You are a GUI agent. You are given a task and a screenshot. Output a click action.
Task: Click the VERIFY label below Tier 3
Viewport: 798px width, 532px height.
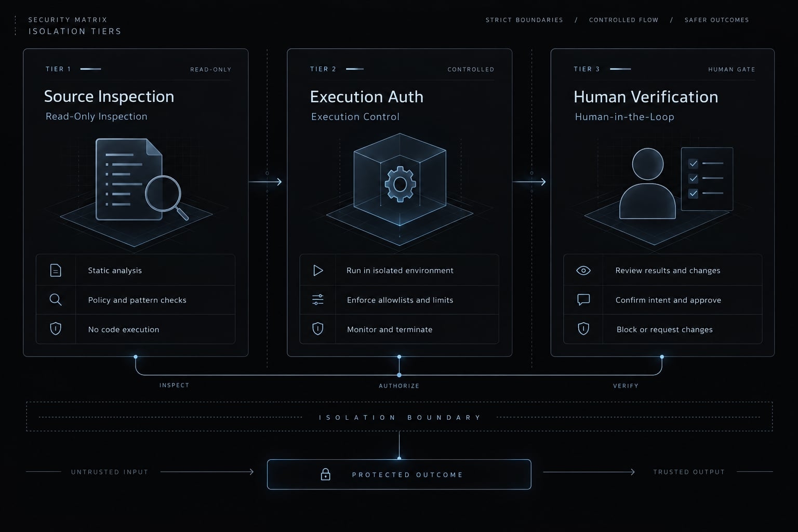[626, 386]
